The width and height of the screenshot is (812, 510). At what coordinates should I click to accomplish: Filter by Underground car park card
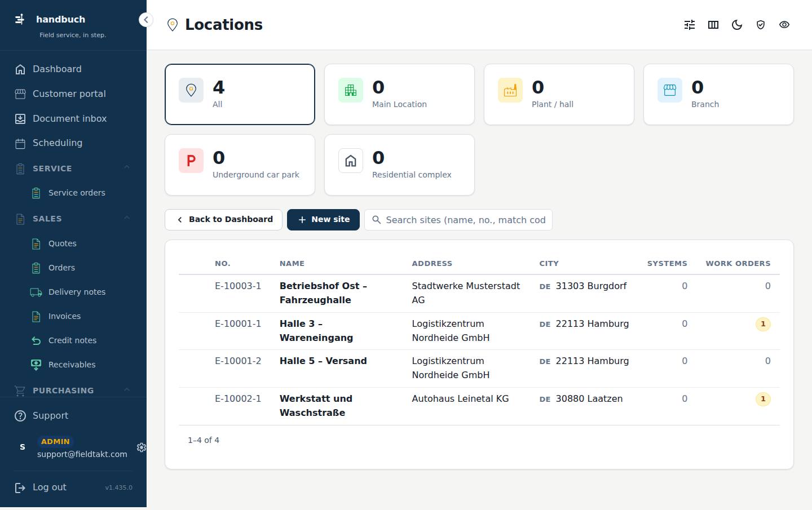point(240,165)
